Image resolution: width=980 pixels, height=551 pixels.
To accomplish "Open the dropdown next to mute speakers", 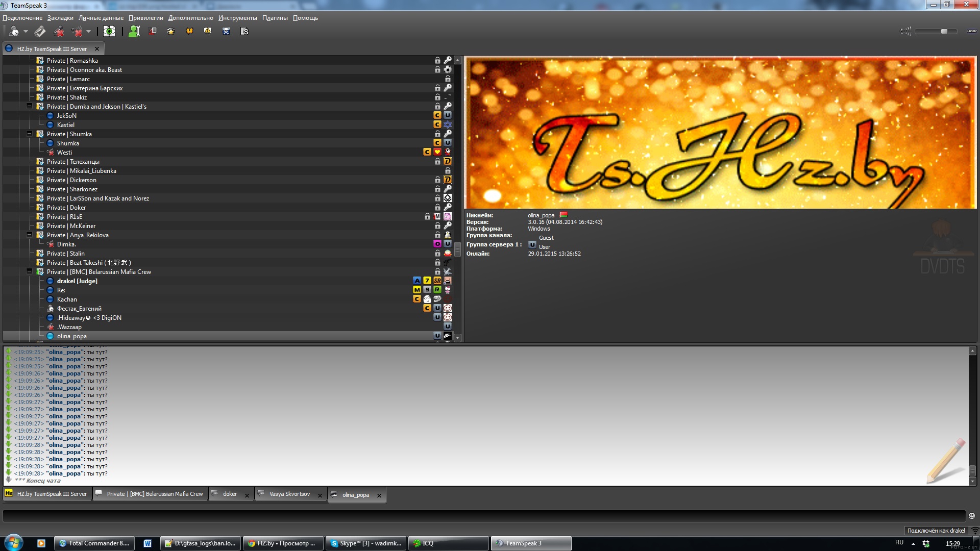I will coord(88,32).
